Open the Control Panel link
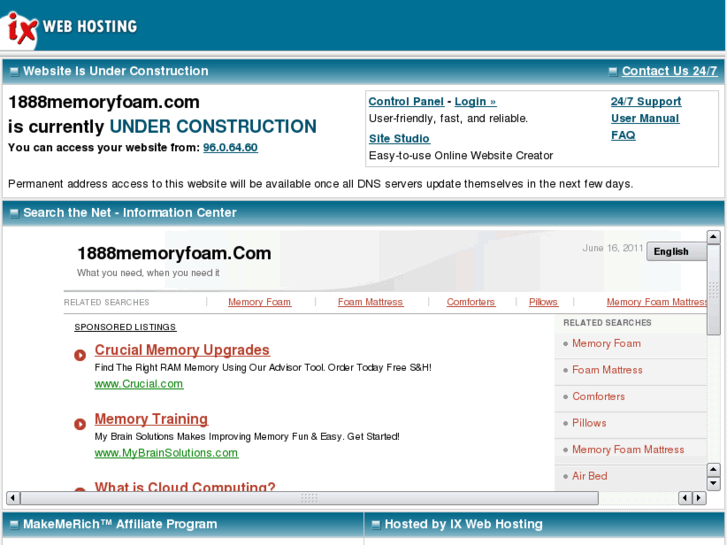Image resolution: width=727 pixels, height=545 pixels. (406, 102)
